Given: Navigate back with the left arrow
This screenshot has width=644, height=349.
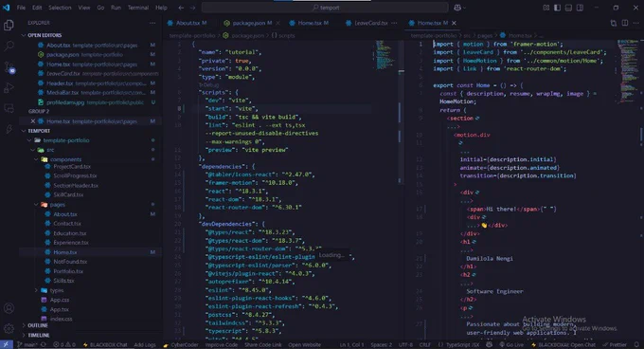Looking at the screenshot, I should (x=181, y=8).
